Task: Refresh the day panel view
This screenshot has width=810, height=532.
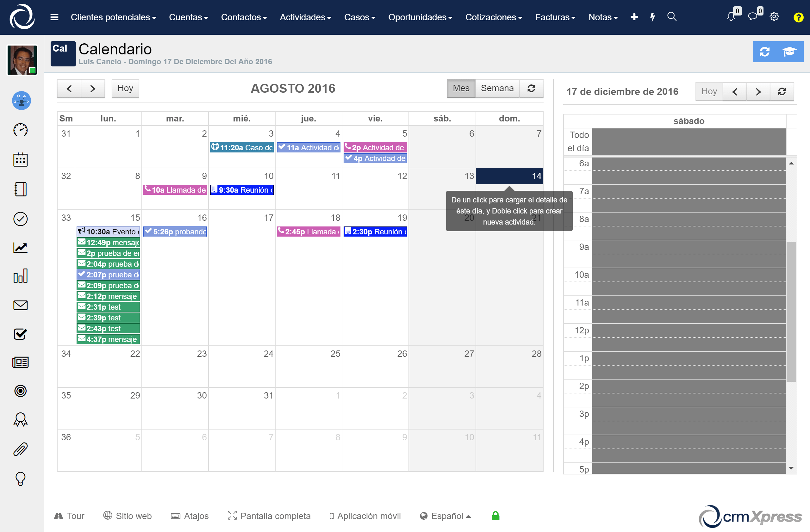Action: point(782,91)
